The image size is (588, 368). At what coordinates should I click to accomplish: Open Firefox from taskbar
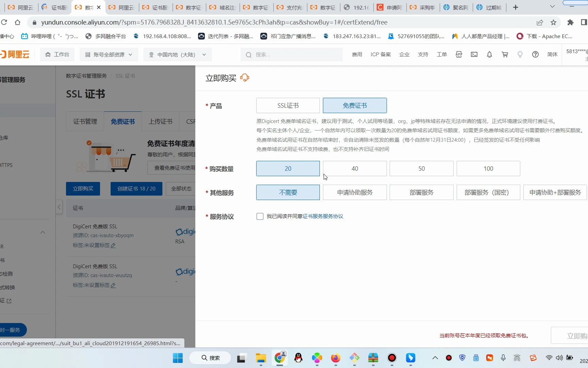click(336, 358)
